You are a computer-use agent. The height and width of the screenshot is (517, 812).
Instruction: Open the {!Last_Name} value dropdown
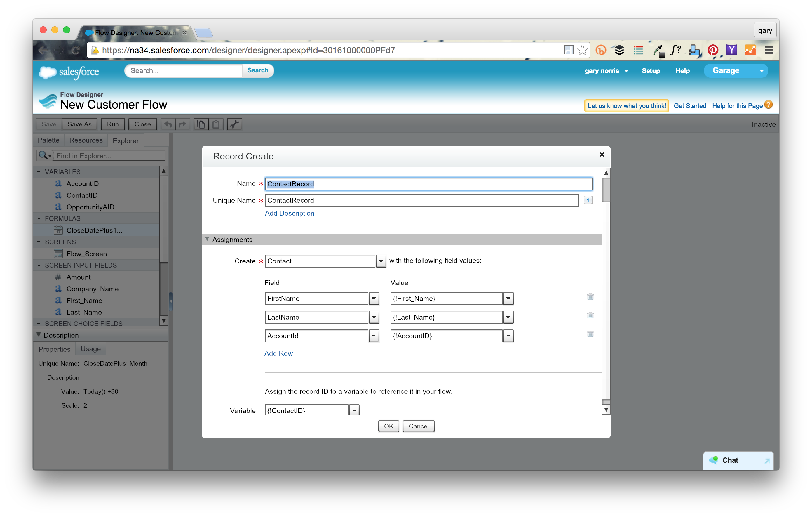pyautogui.click(x=508, y=317)
